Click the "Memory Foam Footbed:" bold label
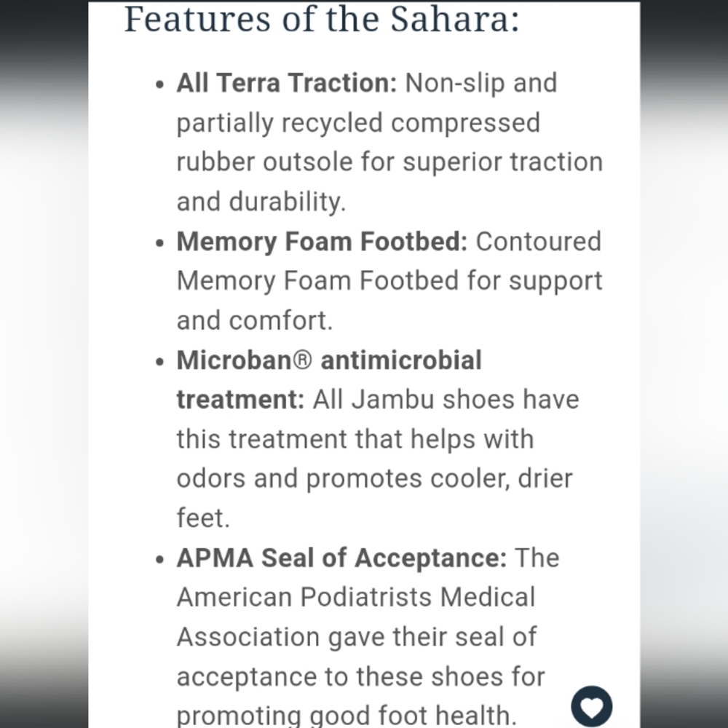The height and width of the screenshot is (728, 728). 323,242
